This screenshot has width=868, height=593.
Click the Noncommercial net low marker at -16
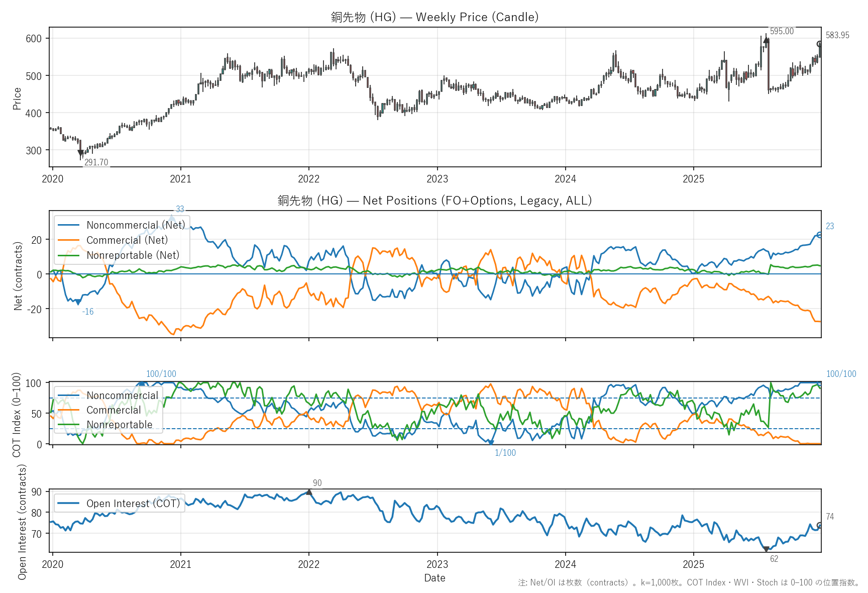tap(77, 302)
